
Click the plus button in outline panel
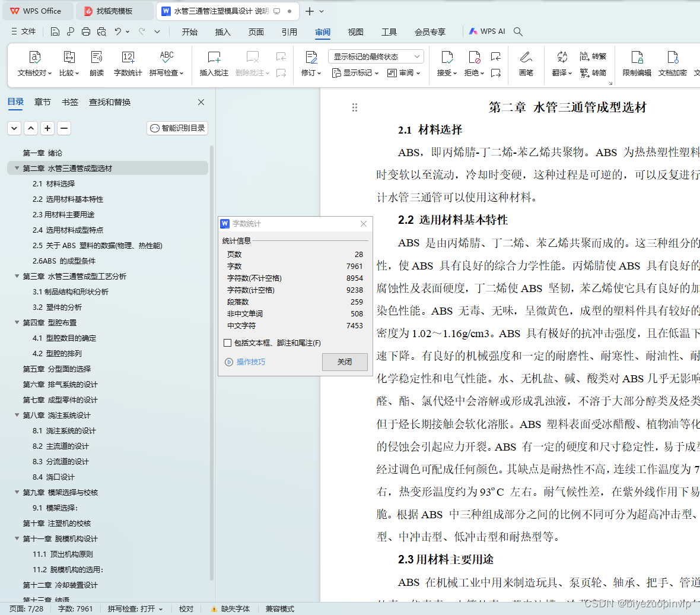tap(47, 128)
